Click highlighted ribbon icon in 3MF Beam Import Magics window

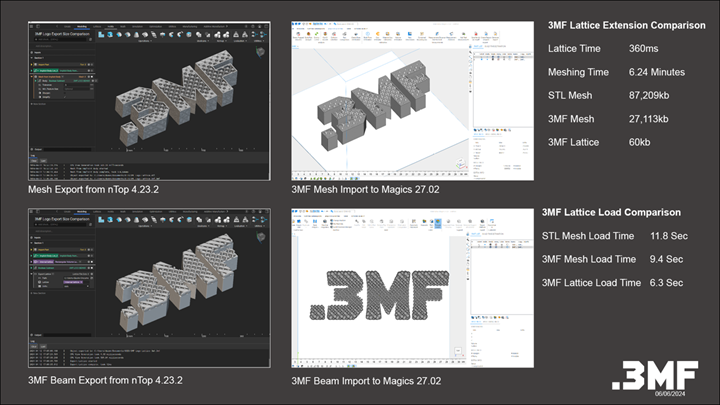[x=438, y=223]
